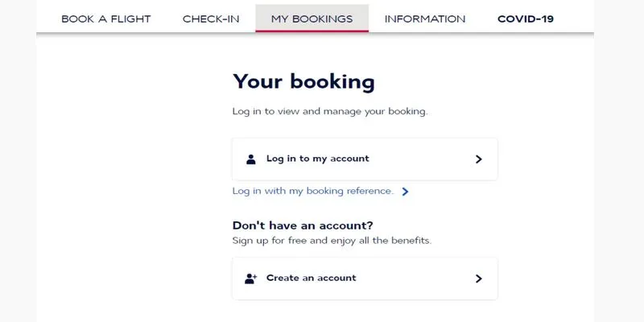Click the 'Don't have an account?' heading
The image size is (644, 322).
(303, 225)
